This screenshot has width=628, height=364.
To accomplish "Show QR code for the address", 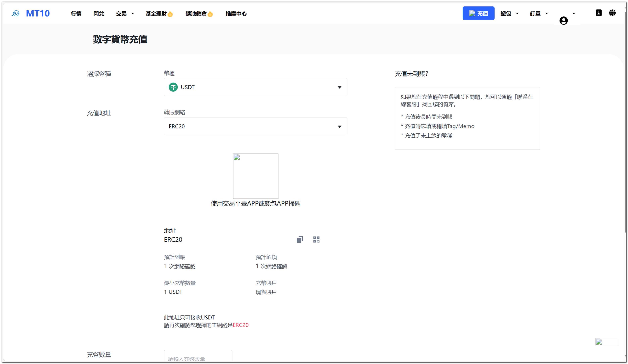I will point(316,239).
